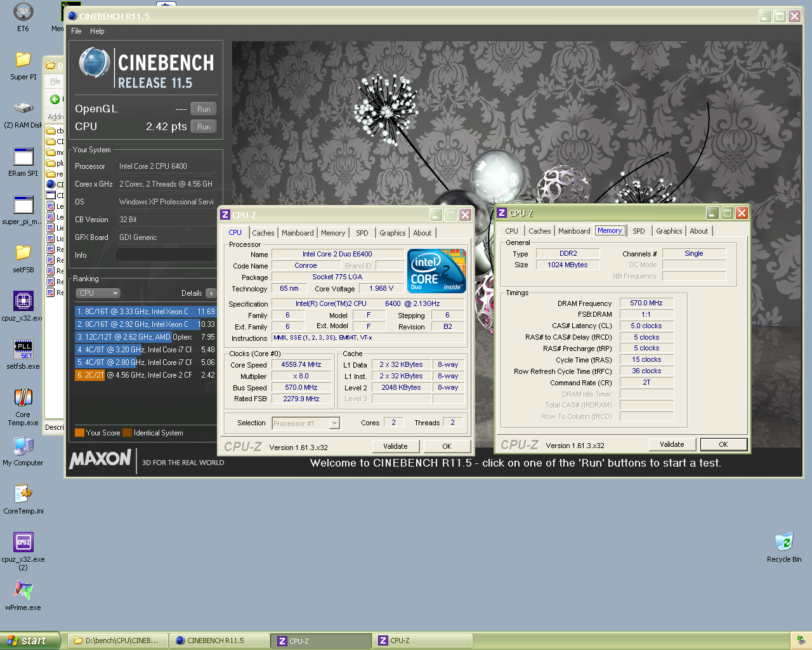This screenshot has width=812, height=650.
Task: Expand the ranking Details arrow
Action: [211, 293]
